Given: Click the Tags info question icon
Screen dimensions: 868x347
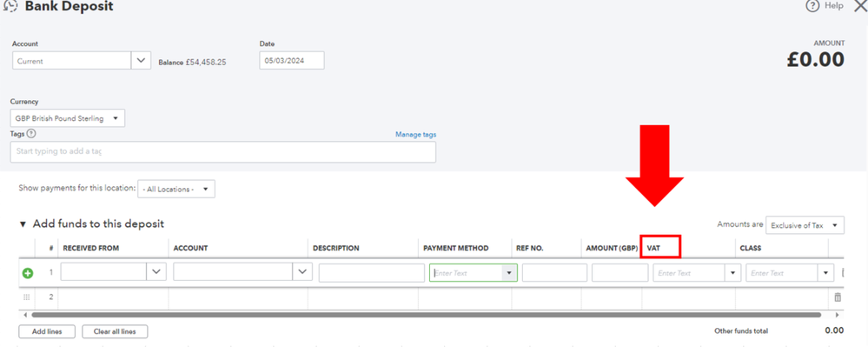Looking at the screenshot, I should pos(31,134).
